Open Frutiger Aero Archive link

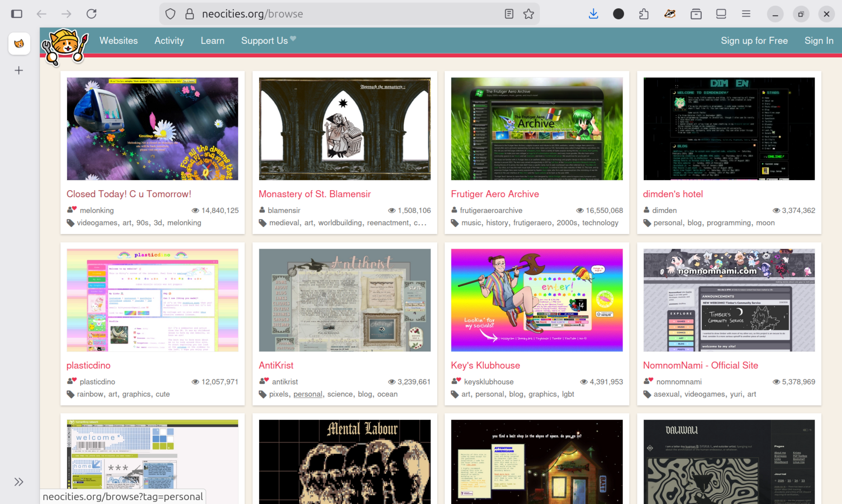[495, 194]
